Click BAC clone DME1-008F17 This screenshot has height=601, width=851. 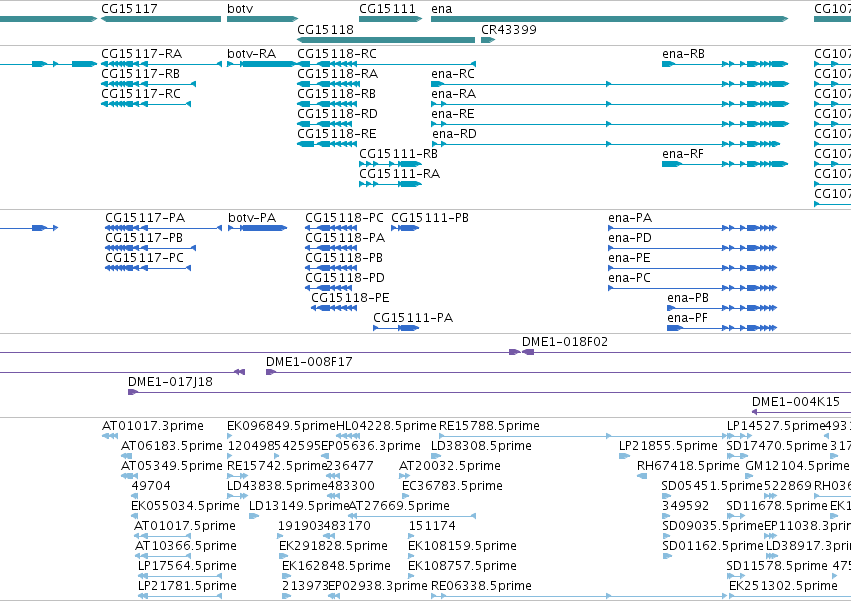[309, 362]
